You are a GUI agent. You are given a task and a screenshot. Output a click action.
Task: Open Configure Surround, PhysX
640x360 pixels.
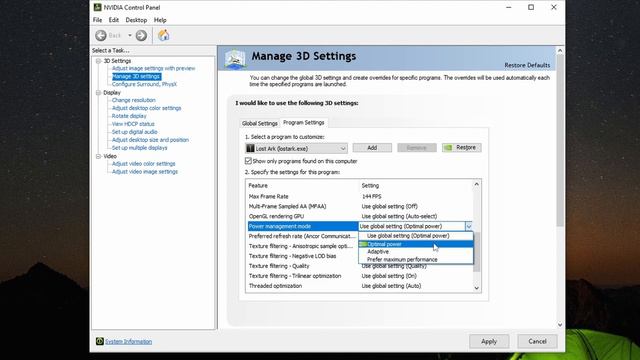tap(144, 84)
